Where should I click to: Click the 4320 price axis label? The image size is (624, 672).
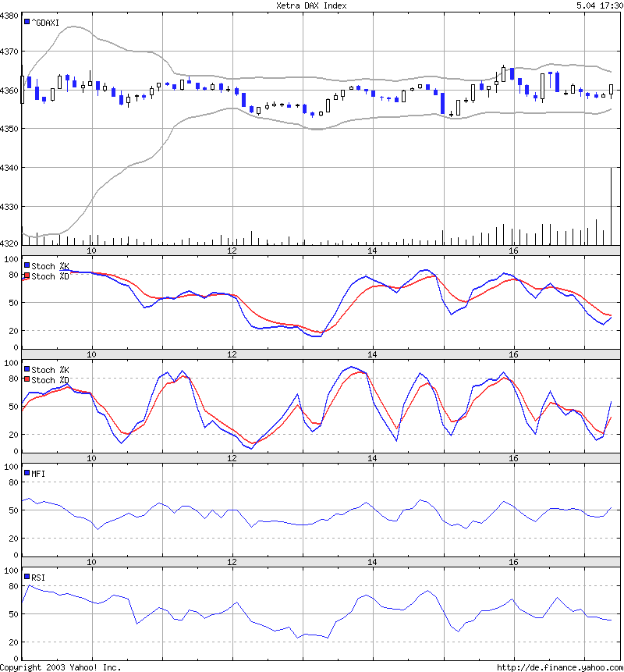coord(9,243)
